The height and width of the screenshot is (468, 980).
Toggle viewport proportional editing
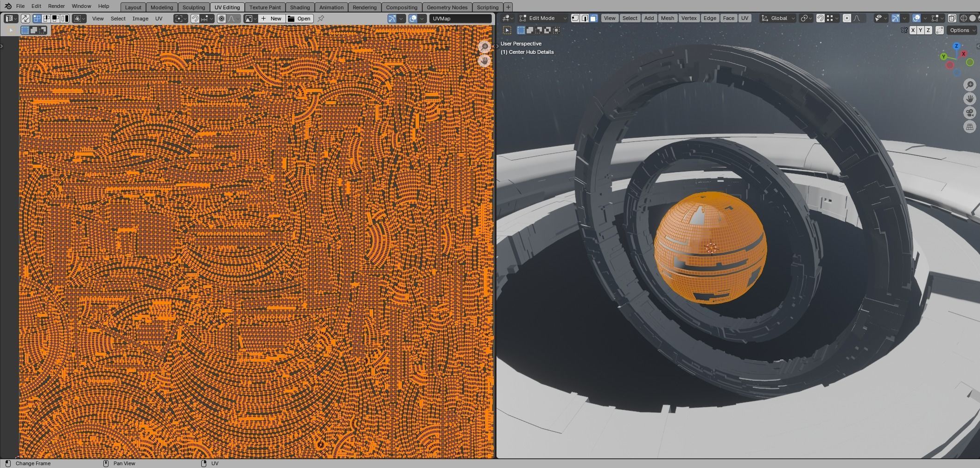coord(847,18)
